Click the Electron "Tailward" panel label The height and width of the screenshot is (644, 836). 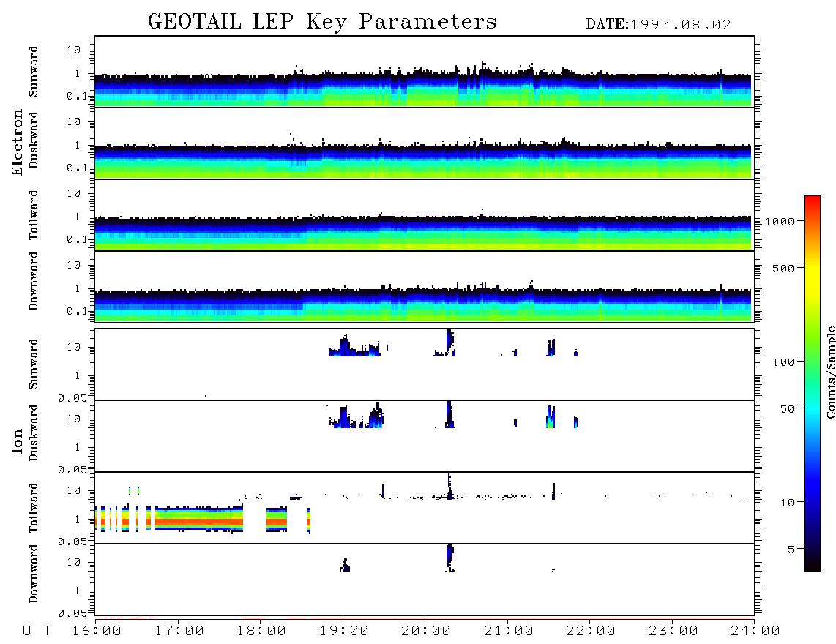[x=34, y=215]
